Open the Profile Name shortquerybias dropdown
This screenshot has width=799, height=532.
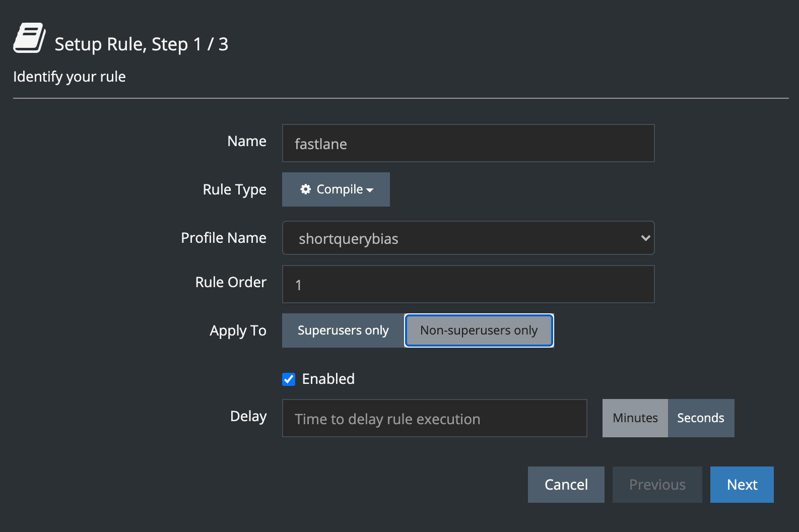pyautogui.click(x=468, y=238)
